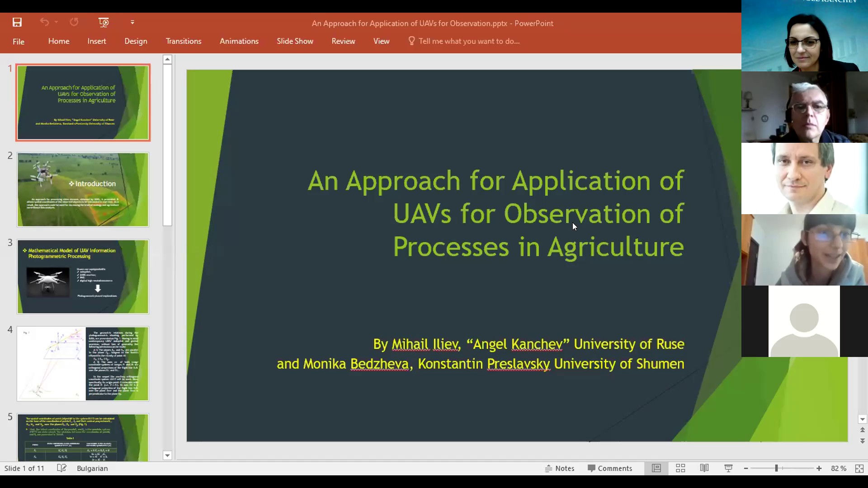Viewport: 868px width, 488px height.
Task: Click the Bulgarian language button
Action: pos(92,468)
